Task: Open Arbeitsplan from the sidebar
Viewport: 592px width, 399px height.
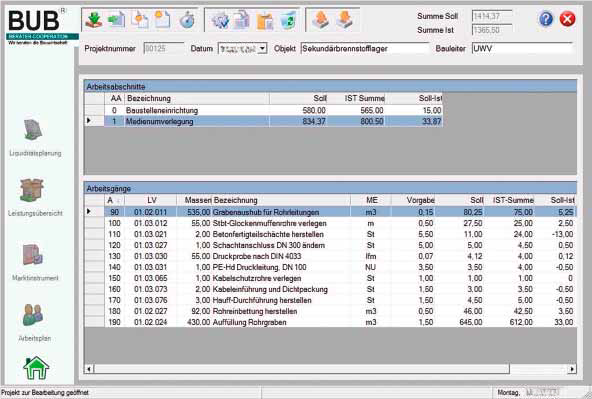Action: pos(34,322)
